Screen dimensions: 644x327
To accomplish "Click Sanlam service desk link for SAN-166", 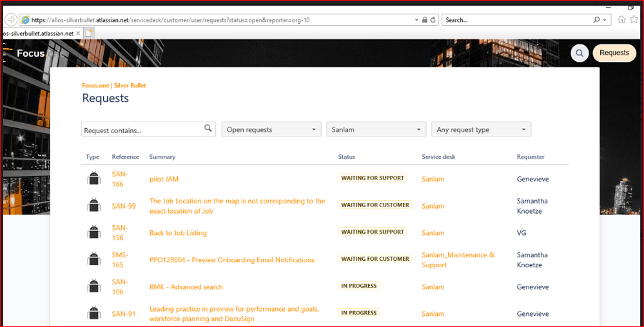I will (433, 179).
